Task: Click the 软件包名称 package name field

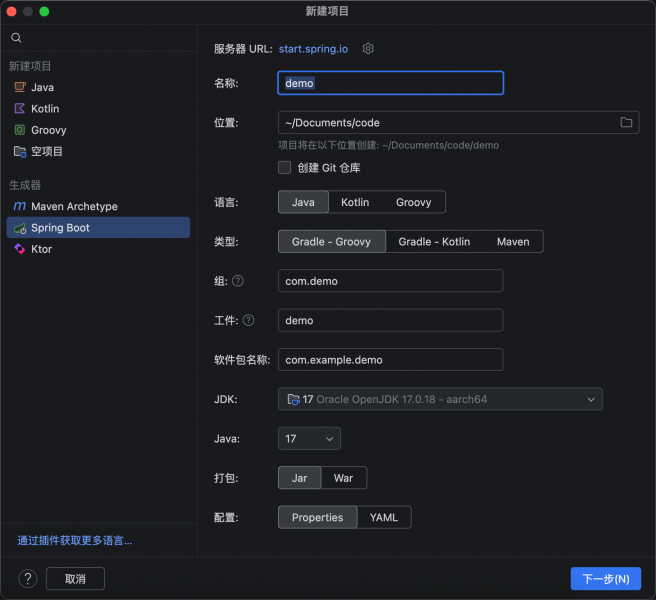Action: click(391, 359)
